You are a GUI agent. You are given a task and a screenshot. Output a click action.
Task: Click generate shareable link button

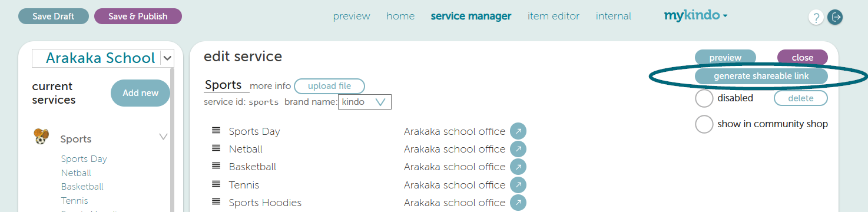coord(761,76)
